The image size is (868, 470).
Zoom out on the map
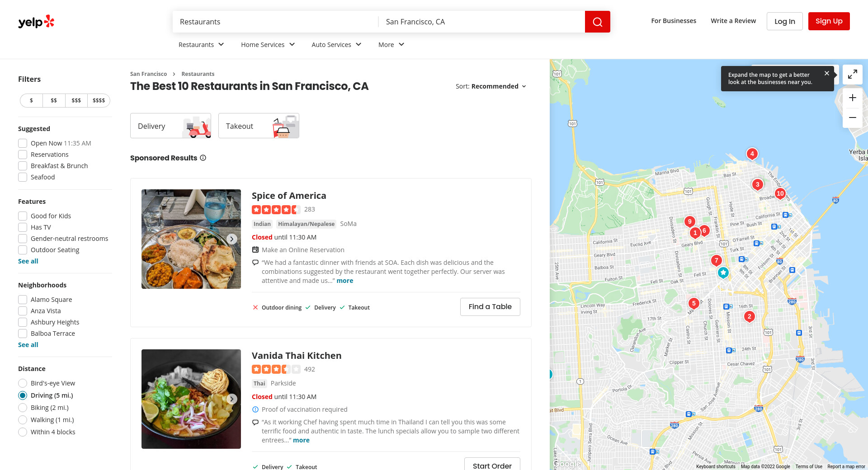click(853, 117)
